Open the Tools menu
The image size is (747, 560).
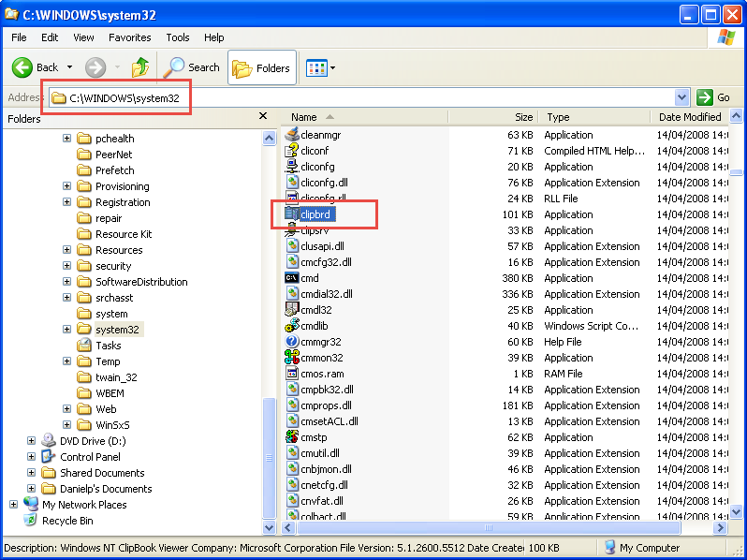pyautogui.click(x=178, y=37)
